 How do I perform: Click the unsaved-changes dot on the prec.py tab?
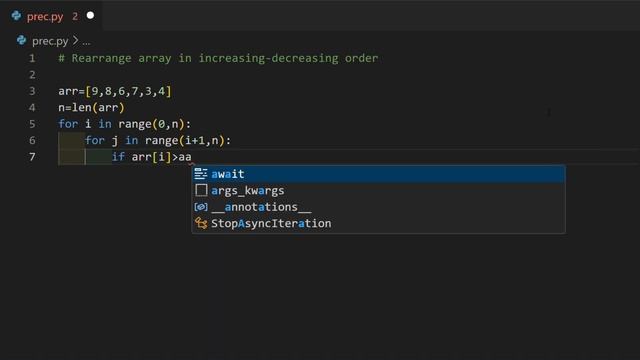click(x=90, y=16)
